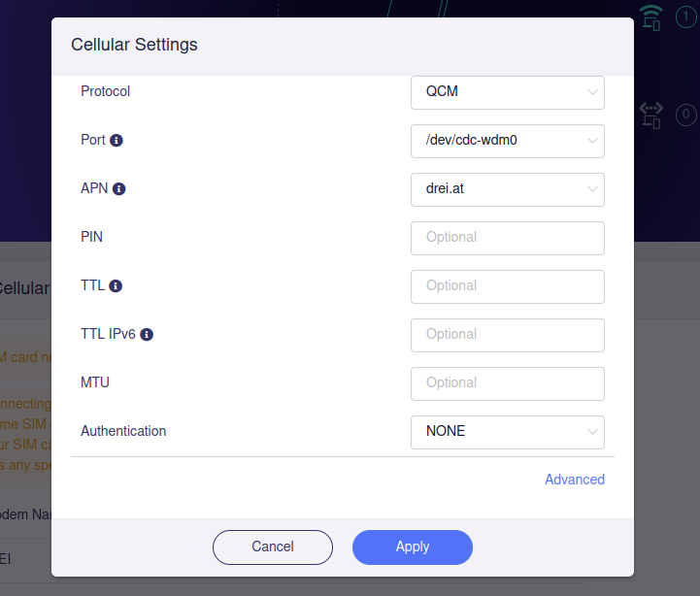Viewport: 700px width, 596px height.
Task: Click the Port info icon
Action: (x=117, y=141)
